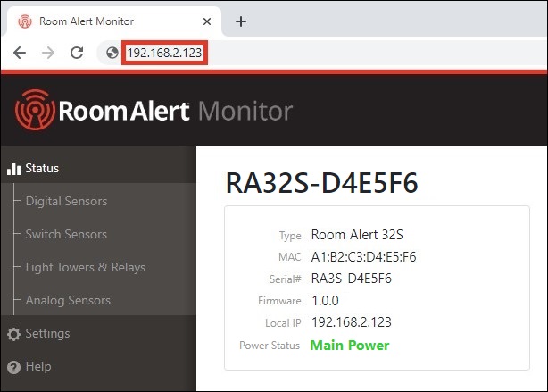548x392 pixels.
Task: Click the Firmware label
Action: tap(279, 301)
